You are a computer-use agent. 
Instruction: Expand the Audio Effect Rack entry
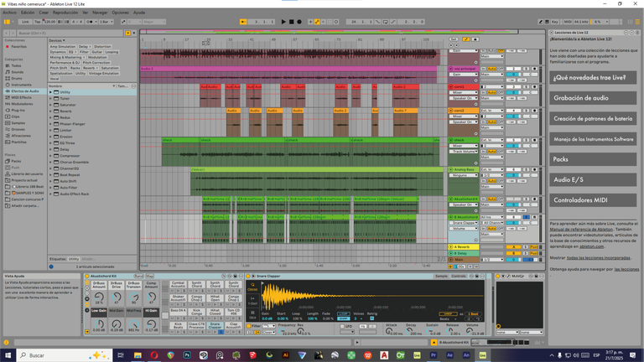click(x=51, y=194)
